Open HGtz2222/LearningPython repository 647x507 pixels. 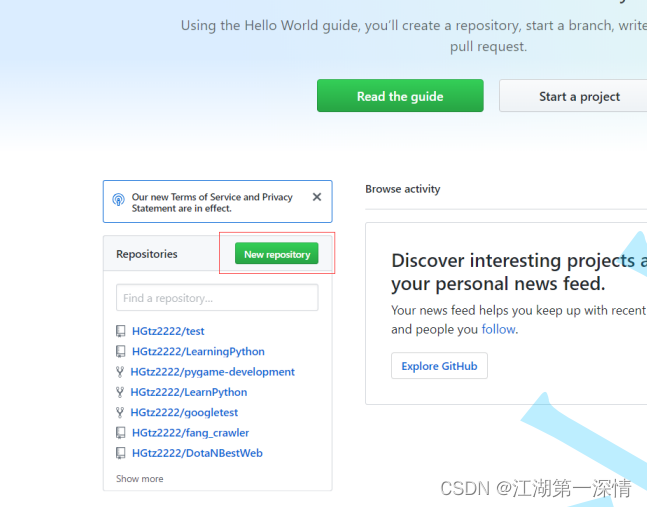(x=198, y=351)
